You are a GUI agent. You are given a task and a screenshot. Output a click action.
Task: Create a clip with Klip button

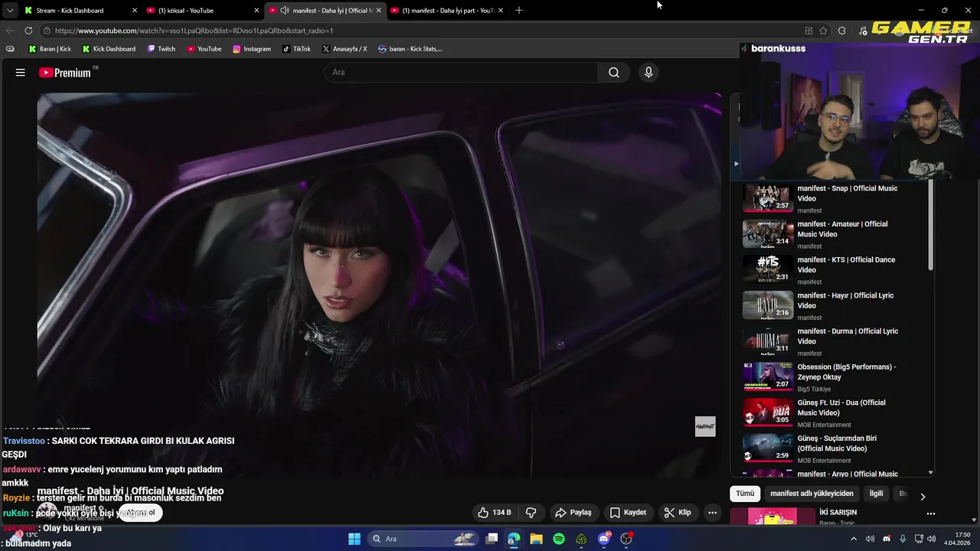point(678,513)
